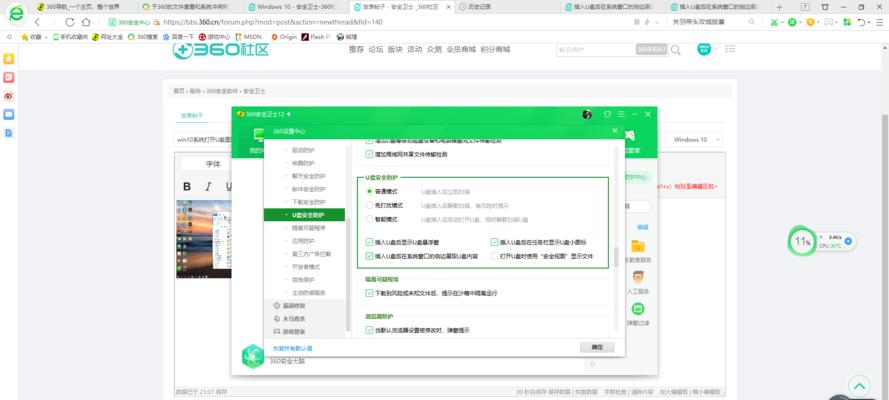Click the browser back arrow

(x=37, y=22)
